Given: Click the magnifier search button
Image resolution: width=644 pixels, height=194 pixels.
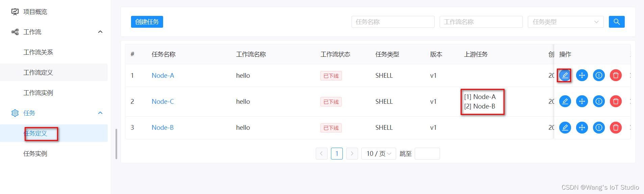Looking at the screenshot, I should [617, 22].
